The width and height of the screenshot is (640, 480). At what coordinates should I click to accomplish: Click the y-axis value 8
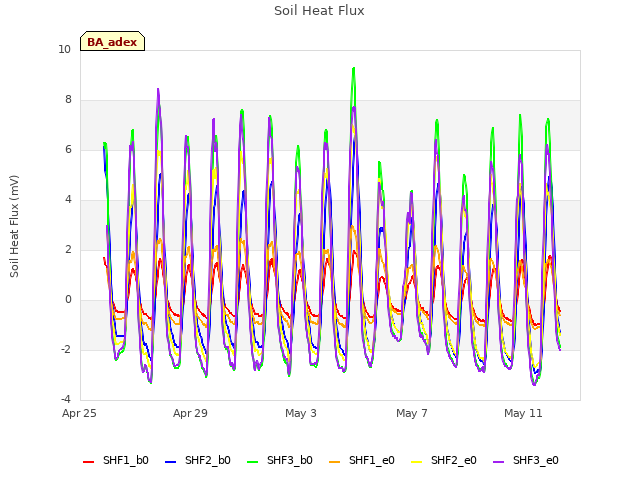click(68, 100)
